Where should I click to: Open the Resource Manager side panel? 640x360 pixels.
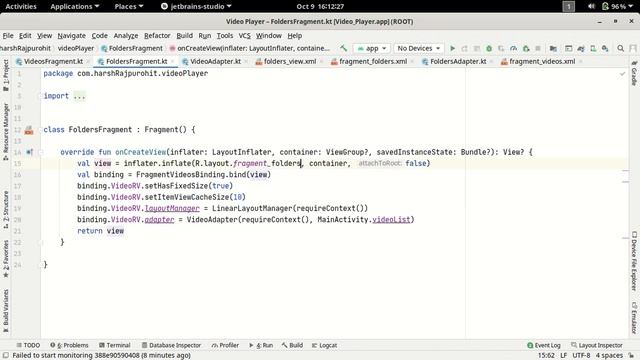6,131
